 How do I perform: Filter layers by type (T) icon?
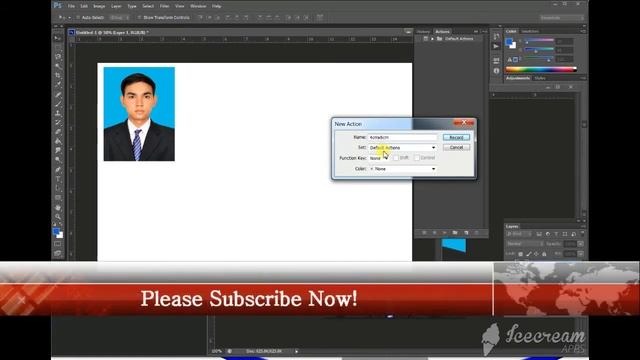click(556, 234)
